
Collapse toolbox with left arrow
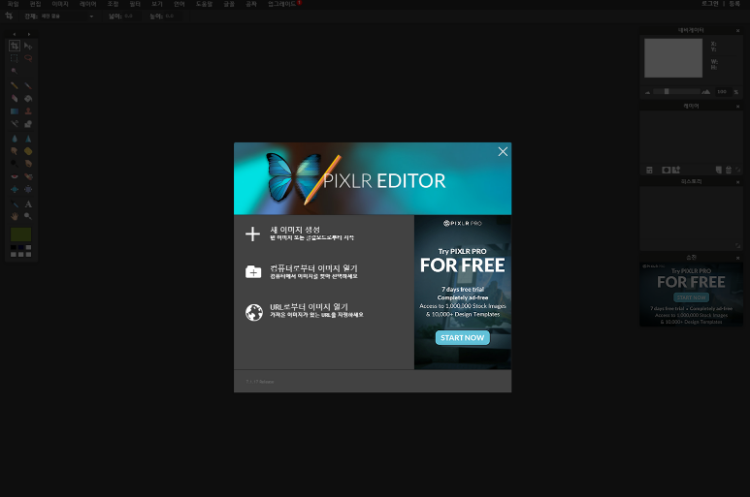click(14, 34)
